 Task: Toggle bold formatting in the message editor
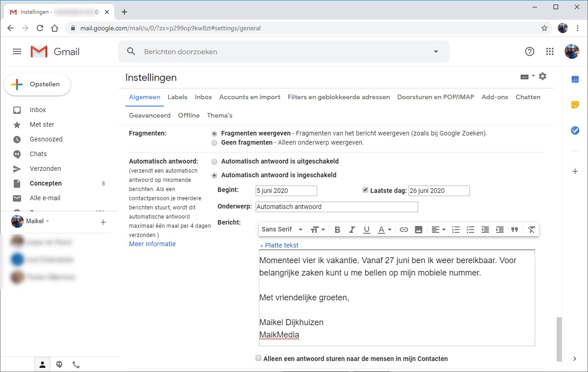pyautogui.click(x=337, y=230)
